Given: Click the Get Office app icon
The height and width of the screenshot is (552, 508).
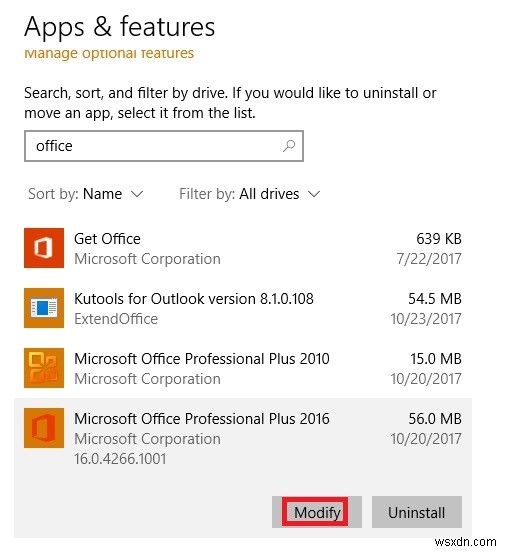Looking at the screenshot, I should pyautogui.click(x=44, y=248).
